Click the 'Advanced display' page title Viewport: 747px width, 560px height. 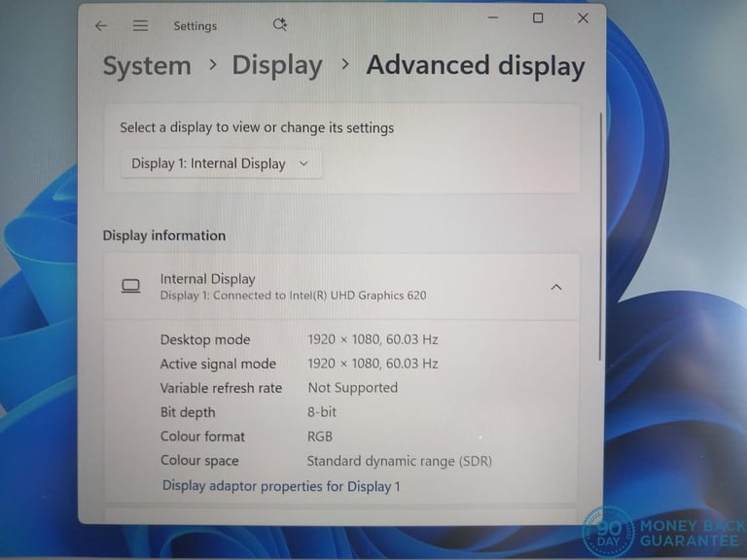[x=475, y=66]
